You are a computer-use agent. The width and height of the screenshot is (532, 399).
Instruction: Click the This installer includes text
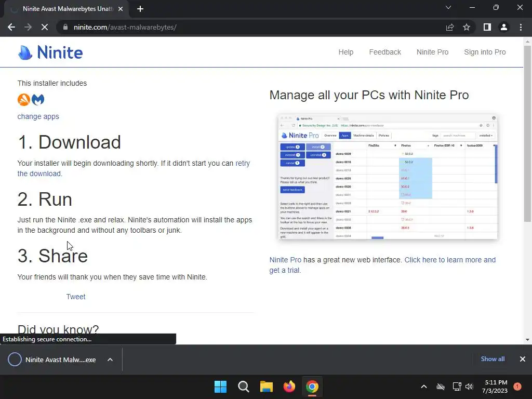[52, 84]
